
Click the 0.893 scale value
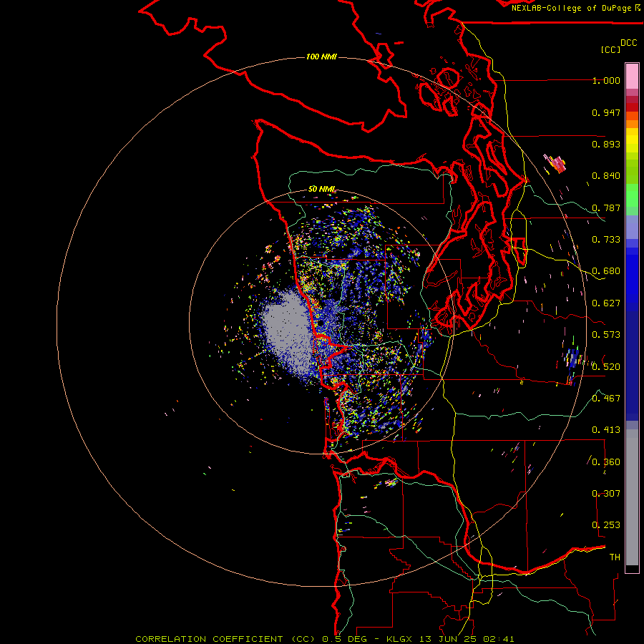click(606, 144)
